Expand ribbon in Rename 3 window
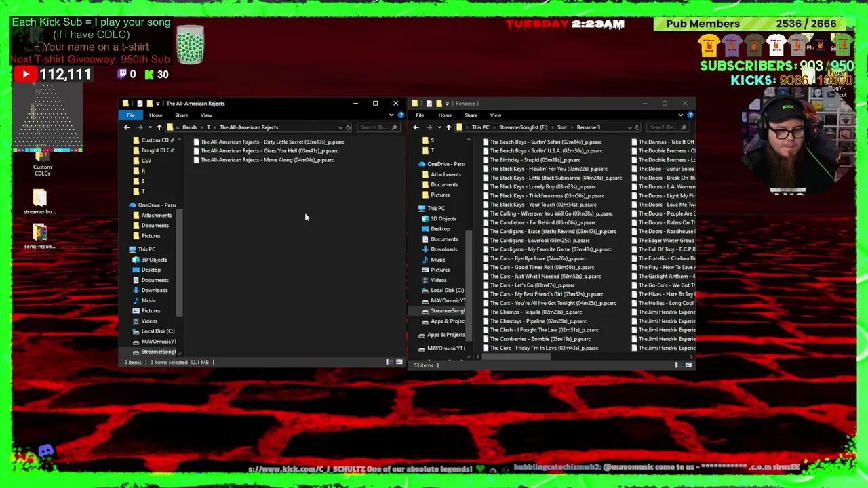 [x=681, y=115]
